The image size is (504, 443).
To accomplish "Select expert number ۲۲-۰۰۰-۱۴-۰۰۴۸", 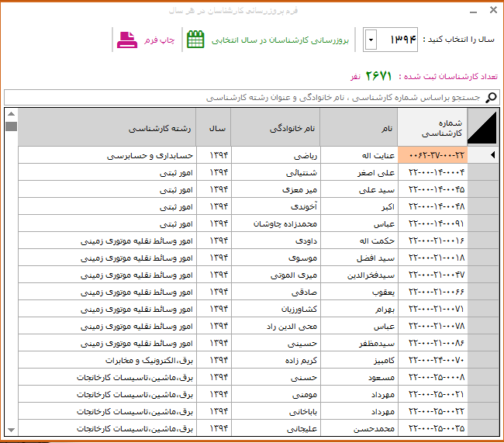I will [x=433, y=206].
